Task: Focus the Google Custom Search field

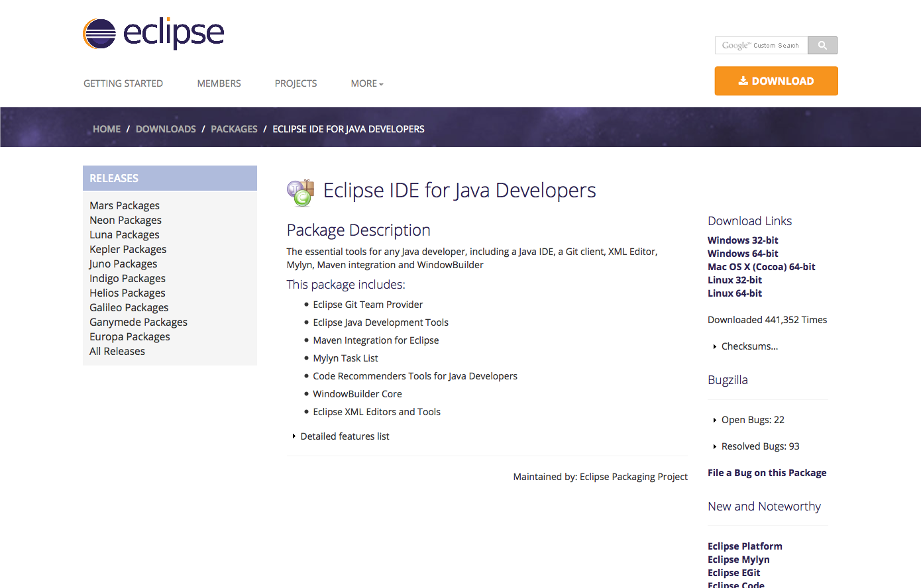Action: pyautogui.click(x=761, y=45)
